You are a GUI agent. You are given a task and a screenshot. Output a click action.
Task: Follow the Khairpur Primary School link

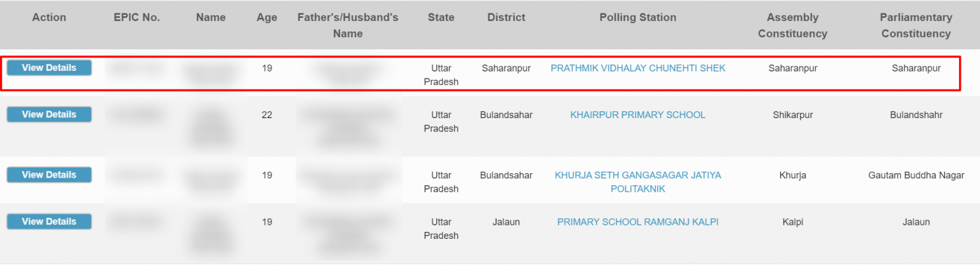[637, 115]
